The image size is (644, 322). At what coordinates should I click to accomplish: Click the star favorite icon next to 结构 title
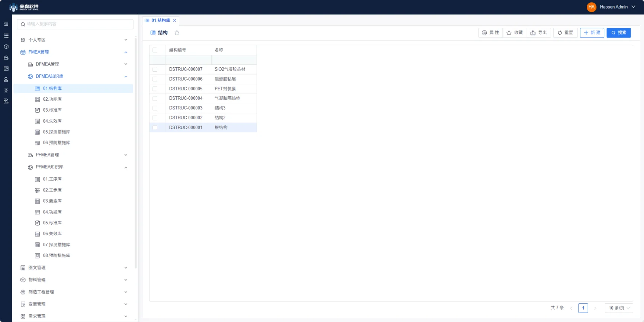tap(177, 33)
